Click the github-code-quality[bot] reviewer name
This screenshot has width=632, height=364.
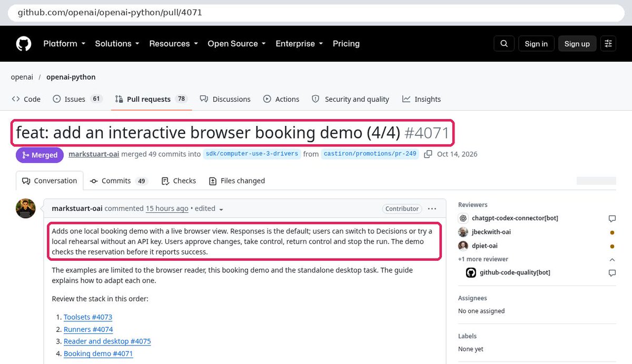(515, 272)
